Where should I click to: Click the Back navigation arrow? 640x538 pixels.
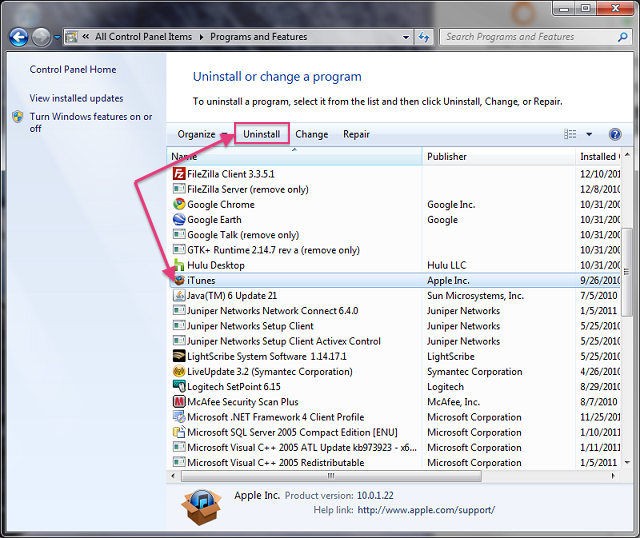[x=19, y=37]
